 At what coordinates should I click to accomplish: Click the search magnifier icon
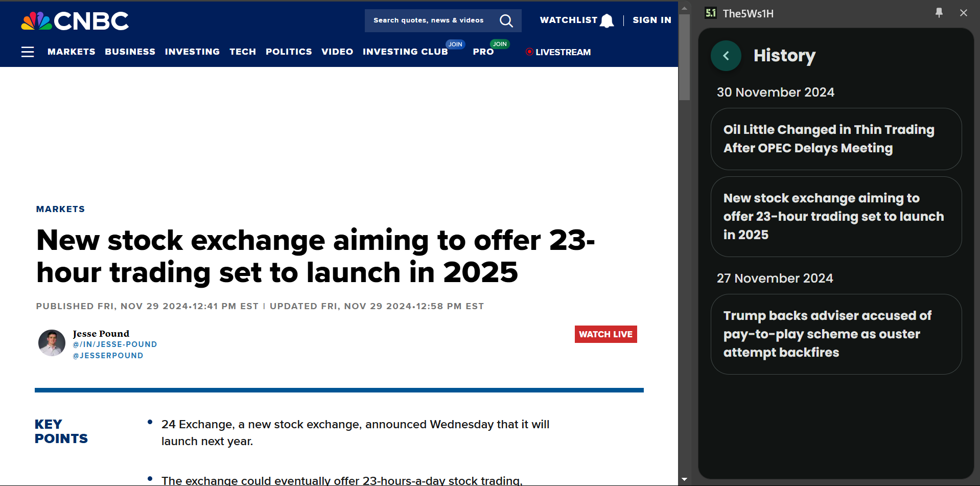click(506, 20)
